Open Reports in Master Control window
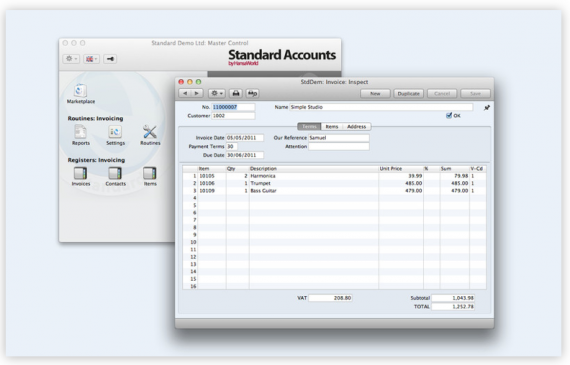Image resolution: width=570 pixels, height=365 pixels. coord(80,132)
